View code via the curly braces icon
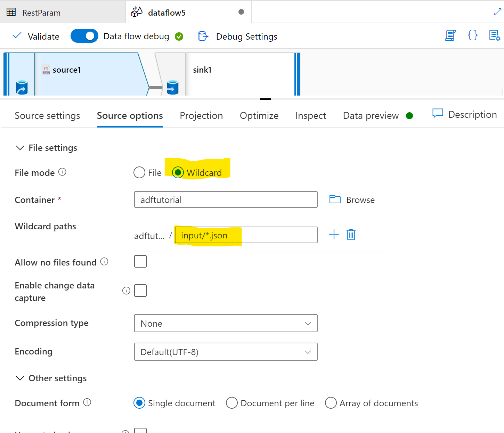Viewport: 504px width, 433px height. [472, 35]
